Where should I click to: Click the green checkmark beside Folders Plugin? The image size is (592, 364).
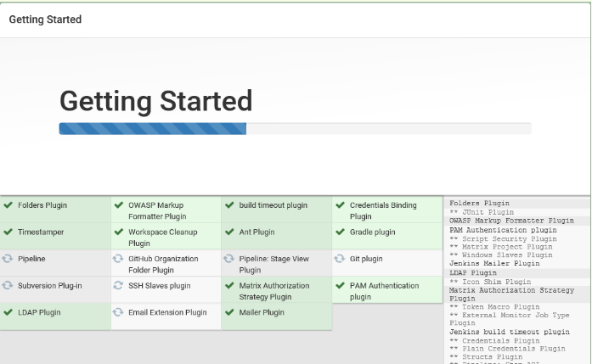[x=8, y=205]
